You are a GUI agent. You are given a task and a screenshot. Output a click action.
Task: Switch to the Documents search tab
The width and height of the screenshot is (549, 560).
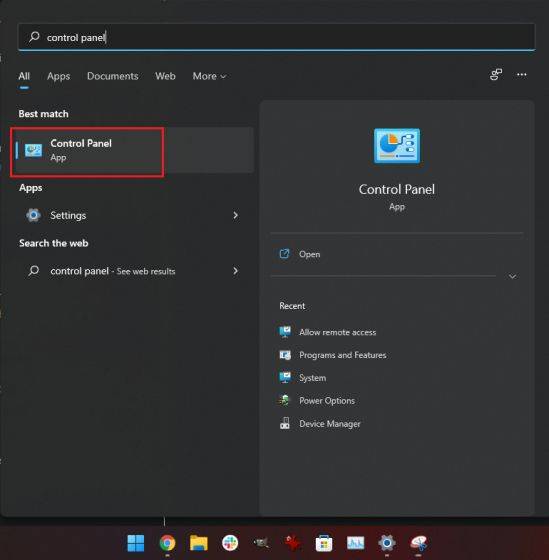click(x=113, y=76)
